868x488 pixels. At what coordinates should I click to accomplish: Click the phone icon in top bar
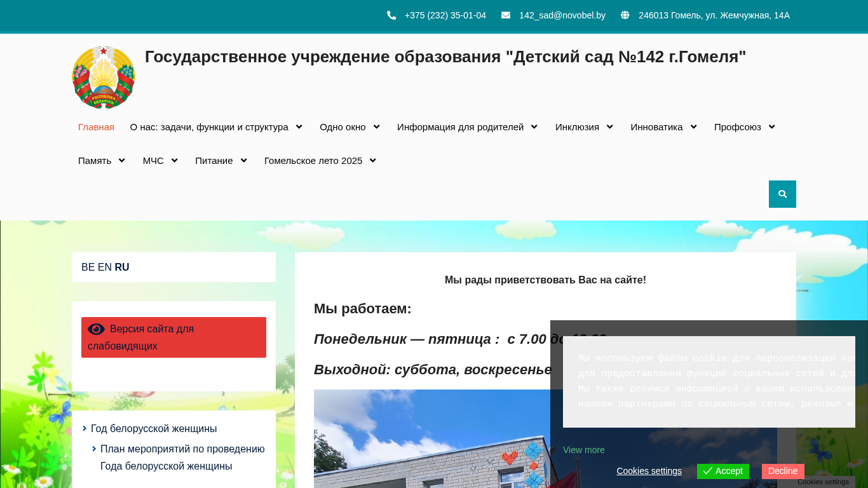pos(391,15)
